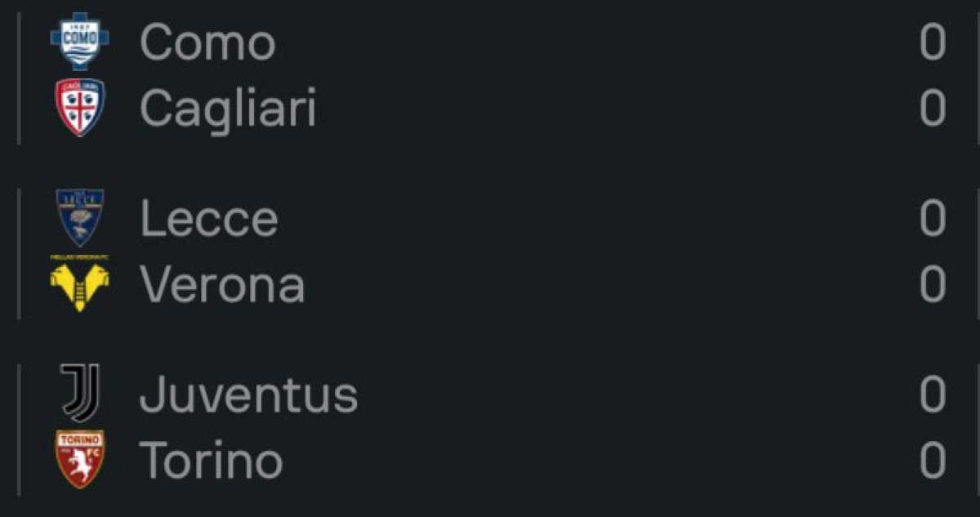Click the Como club crest

point(79,42)
